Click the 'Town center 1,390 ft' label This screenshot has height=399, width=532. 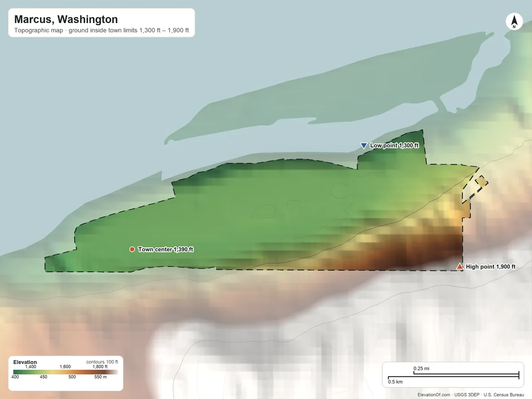[165, 250]
